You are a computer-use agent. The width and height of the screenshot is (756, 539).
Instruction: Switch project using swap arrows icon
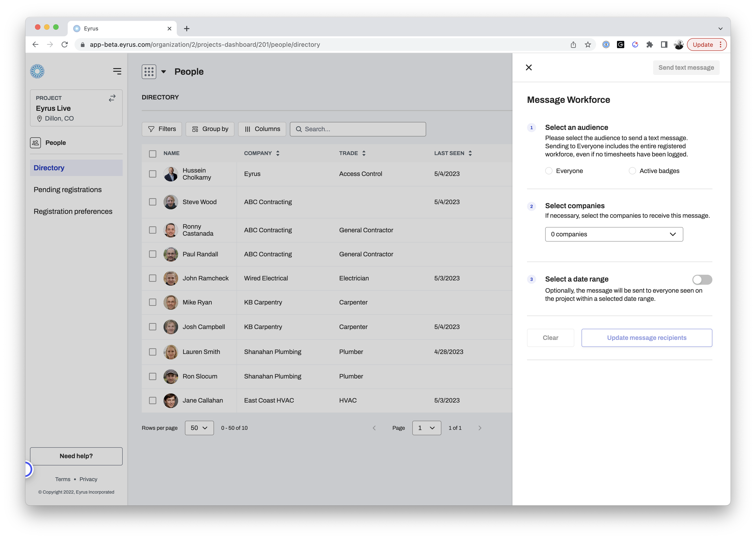[112, 98]
